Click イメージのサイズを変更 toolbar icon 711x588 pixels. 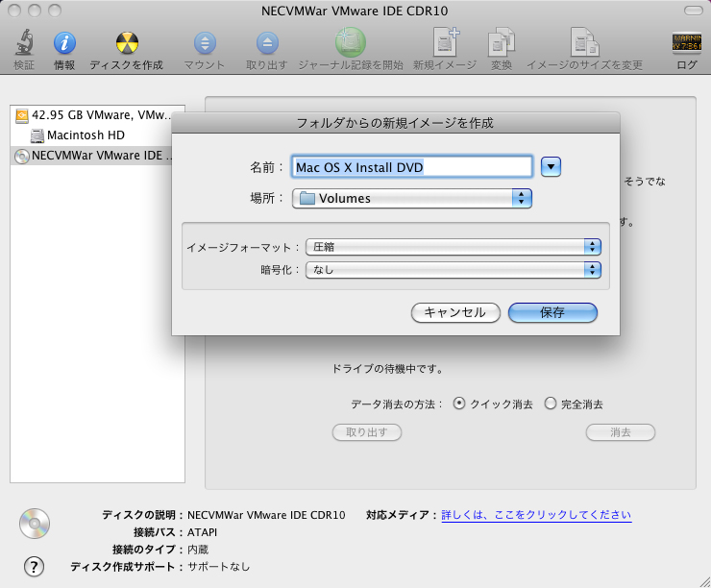[x=584, y=42]
